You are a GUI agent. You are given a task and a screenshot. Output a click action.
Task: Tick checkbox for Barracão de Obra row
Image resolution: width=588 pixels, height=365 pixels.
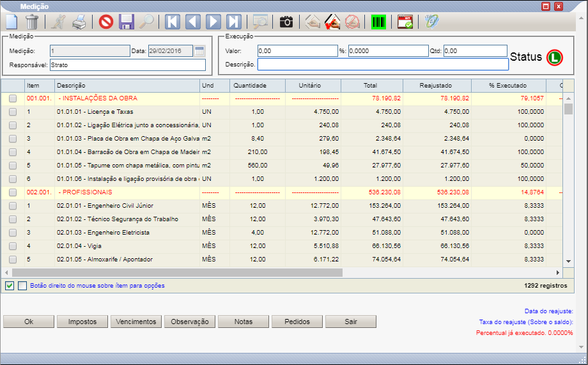[x=13, y=152]
